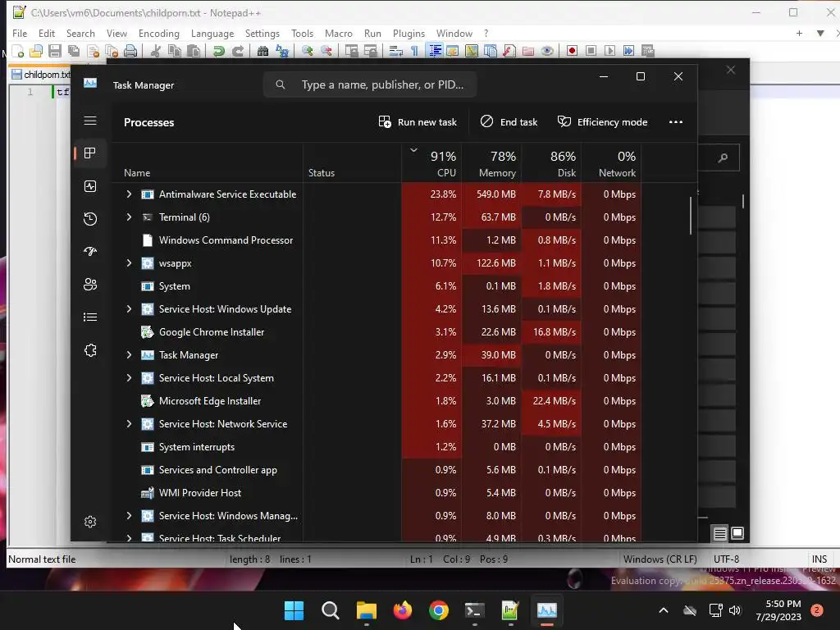Image resolution: width=840 pixels, height=630 pixels.
Task: Open the Encoding menu in Notepad++
Action: tap(158, 33)
